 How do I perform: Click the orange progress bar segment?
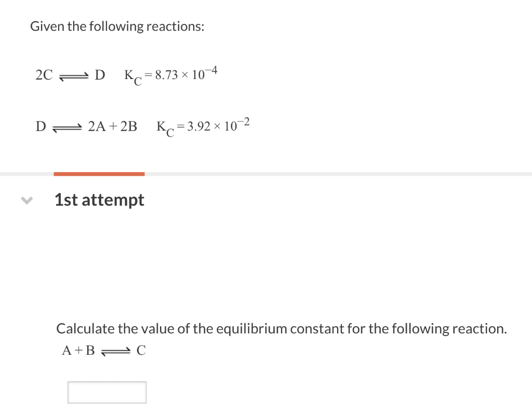coord(99,173)
